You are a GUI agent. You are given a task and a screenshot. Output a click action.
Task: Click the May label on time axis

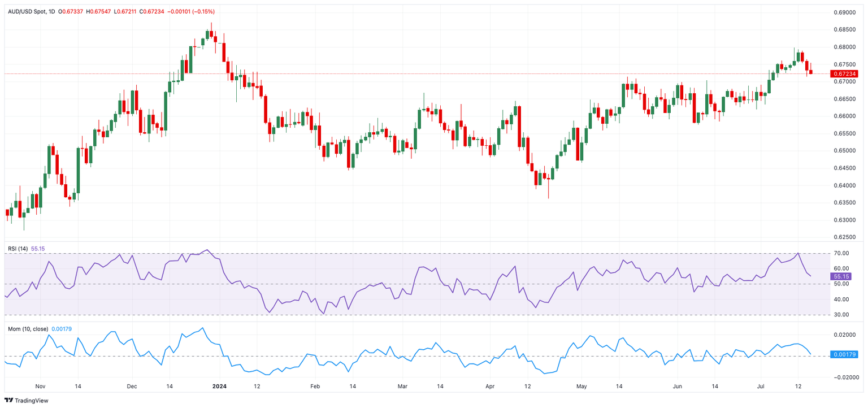582,387
